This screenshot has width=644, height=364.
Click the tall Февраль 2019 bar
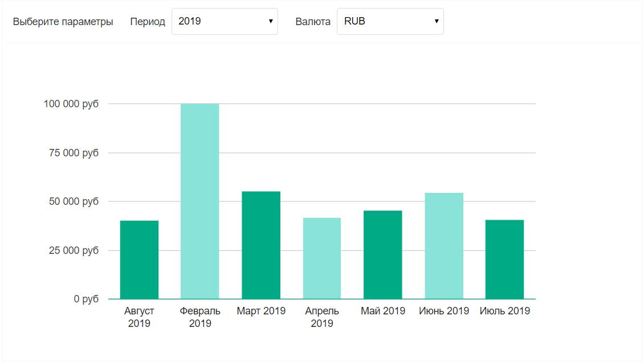point(200,200)
